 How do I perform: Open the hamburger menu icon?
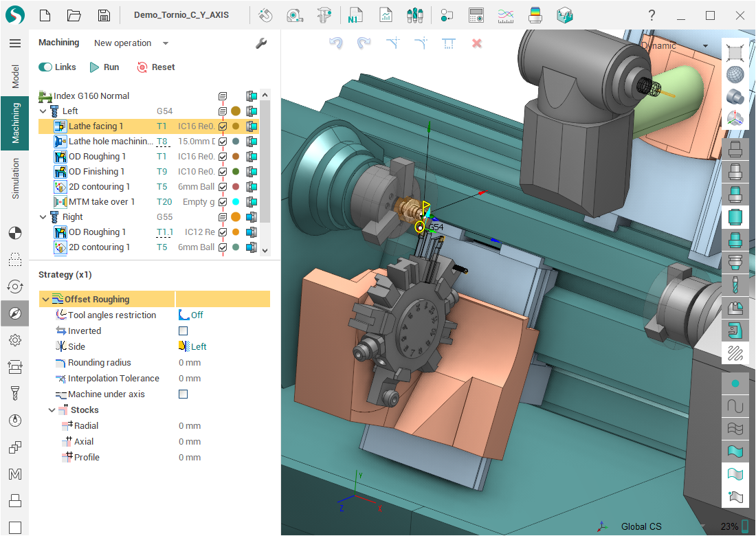[14, 43]
